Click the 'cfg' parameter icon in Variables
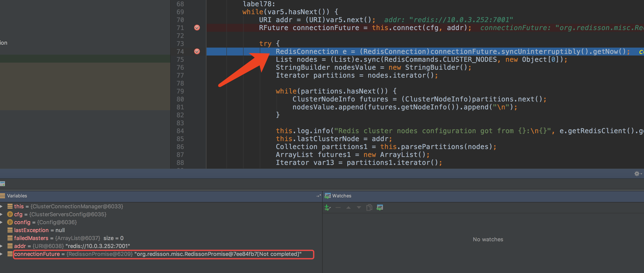The height and width of the screenshot is (273, 644). pyautogui.click(x=10, y=214)
